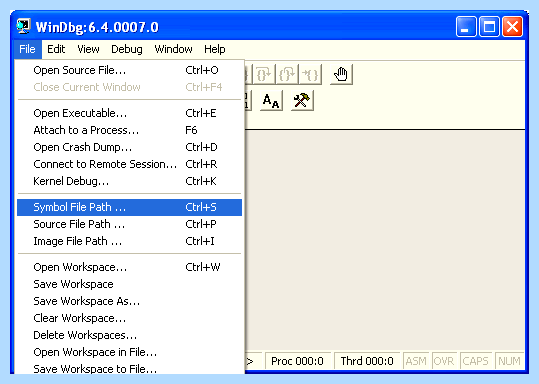Image resolution: width=539 pixels, height=384 pixels.
Task: Click the Step Over toolbar icon
Action: pyautogui.click(x=264, y=74)
